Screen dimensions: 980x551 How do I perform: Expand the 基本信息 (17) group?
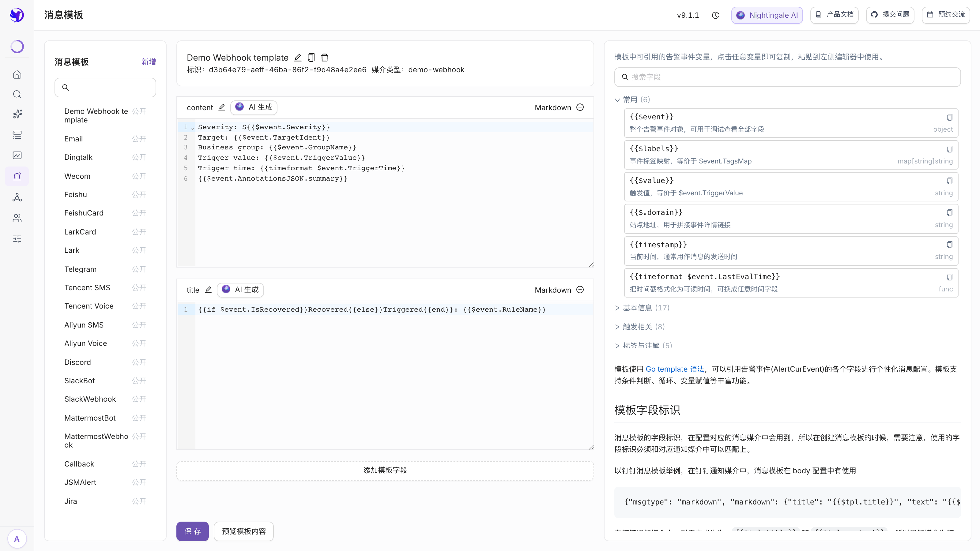(642, 308)
